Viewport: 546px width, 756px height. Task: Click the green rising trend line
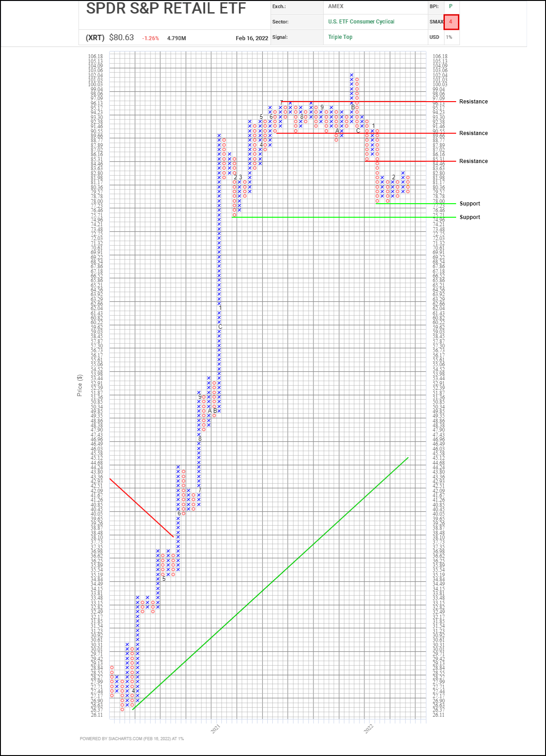(270, 584)
